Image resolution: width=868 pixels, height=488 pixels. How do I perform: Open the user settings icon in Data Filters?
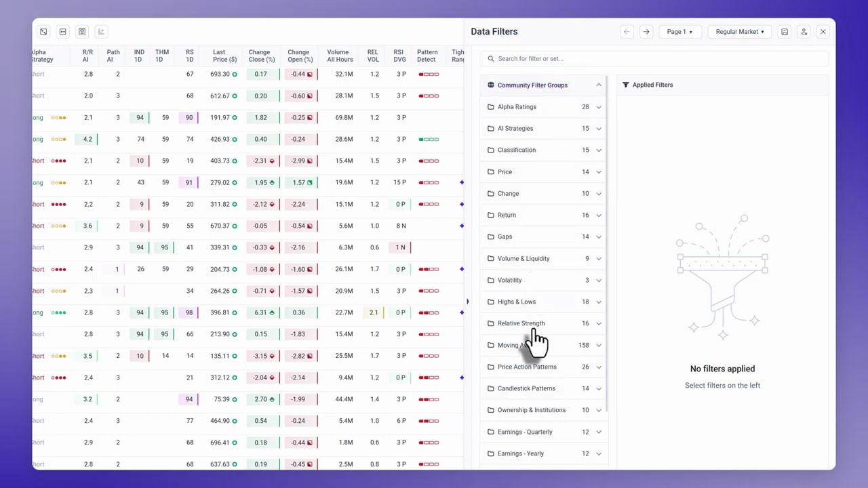click(x=804, y=32)
